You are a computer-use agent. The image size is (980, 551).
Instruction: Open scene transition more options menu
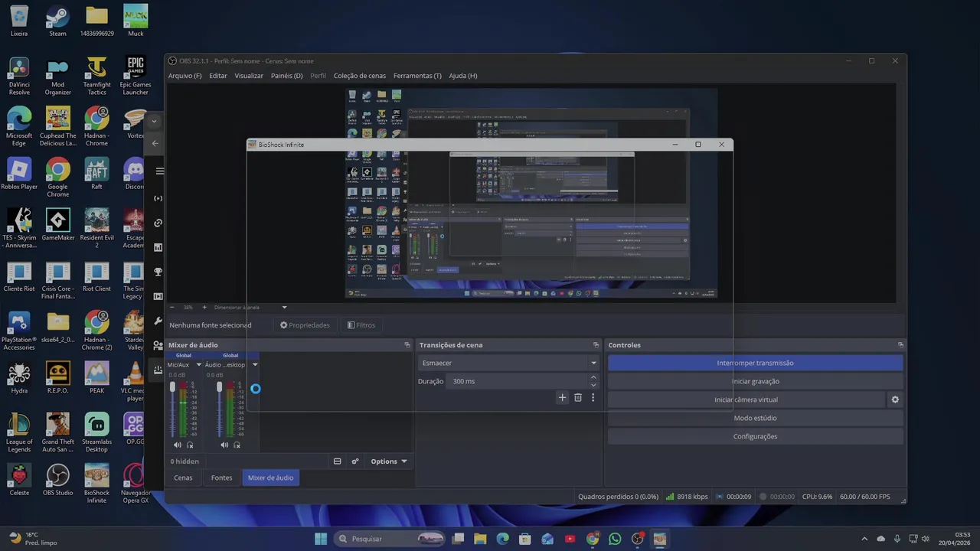click(593, 398)
